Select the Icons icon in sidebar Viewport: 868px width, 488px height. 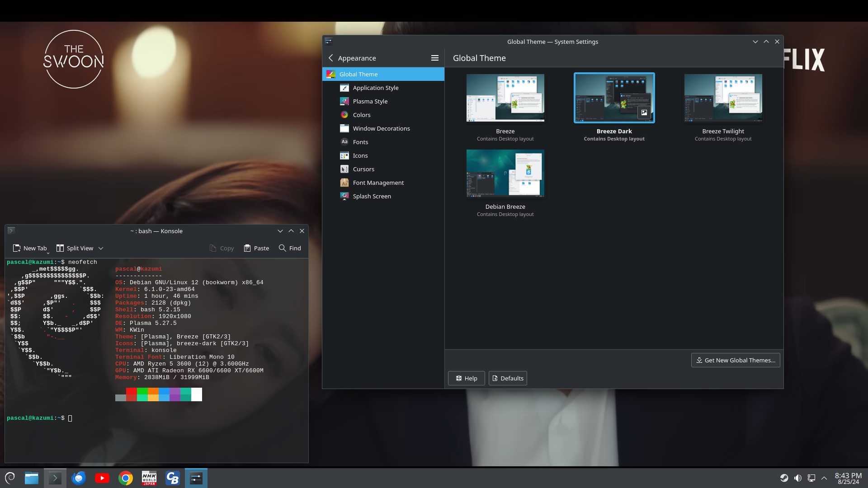point(344,155)
